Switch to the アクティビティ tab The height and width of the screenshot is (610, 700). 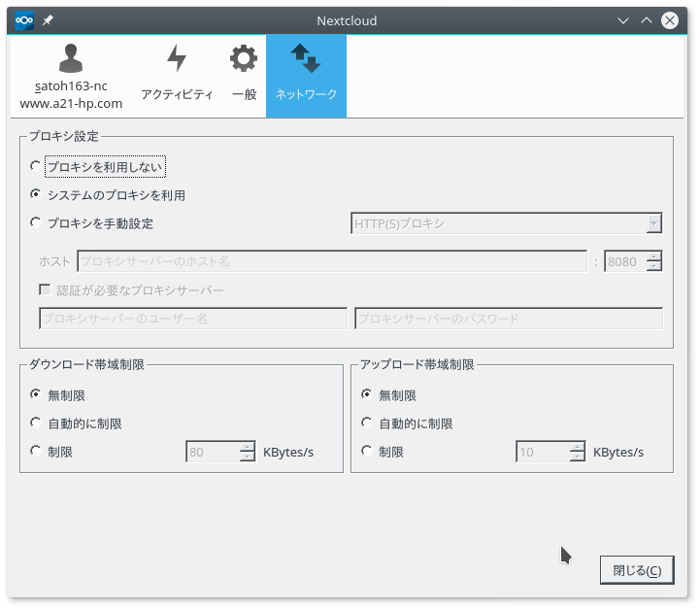point(177,77)
